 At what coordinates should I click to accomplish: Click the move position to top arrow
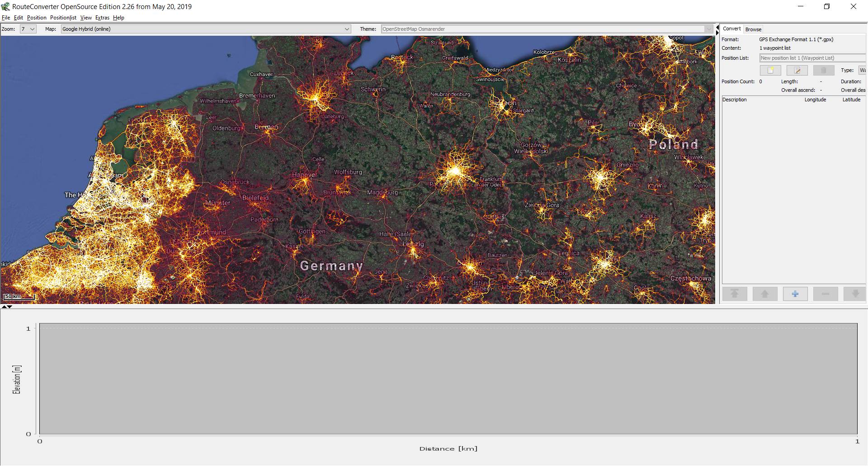click(735, 294)
